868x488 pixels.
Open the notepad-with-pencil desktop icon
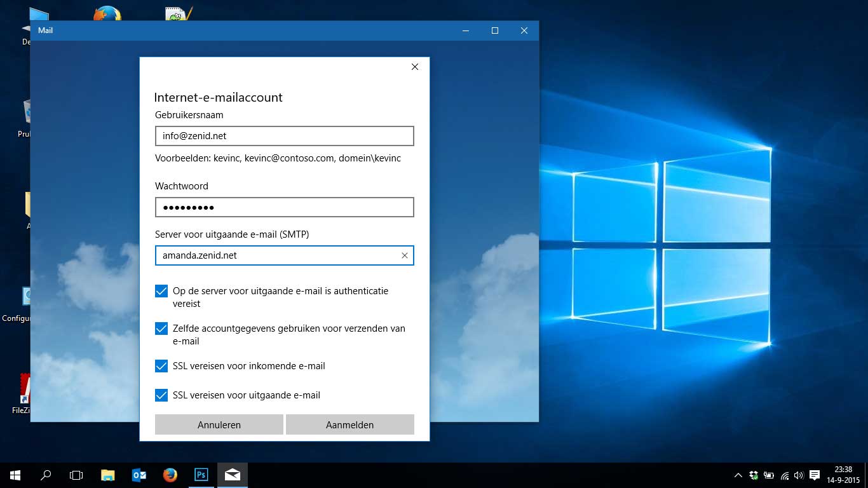click(179, 13)
